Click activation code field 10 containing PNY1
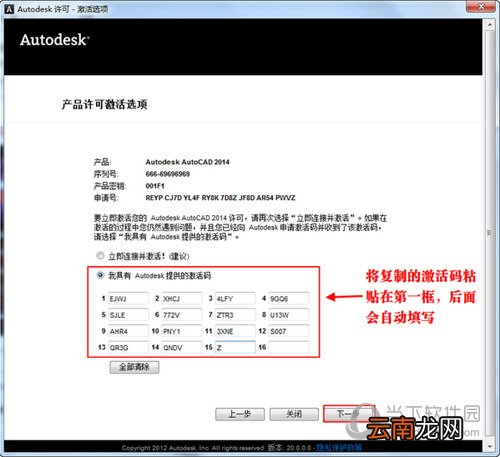 click(182, 331)
